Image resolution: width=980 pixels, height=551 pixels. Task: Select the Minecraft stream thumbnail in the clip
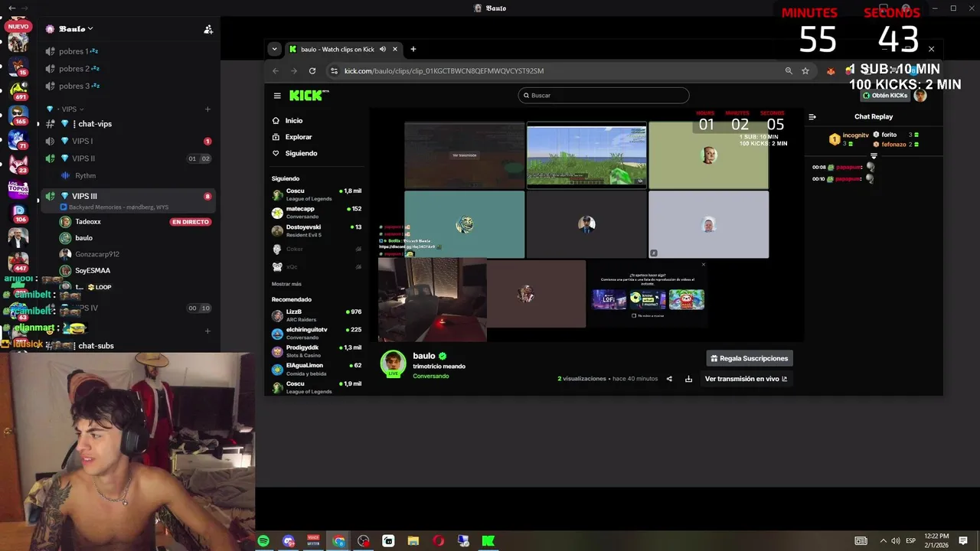[586, 155]
